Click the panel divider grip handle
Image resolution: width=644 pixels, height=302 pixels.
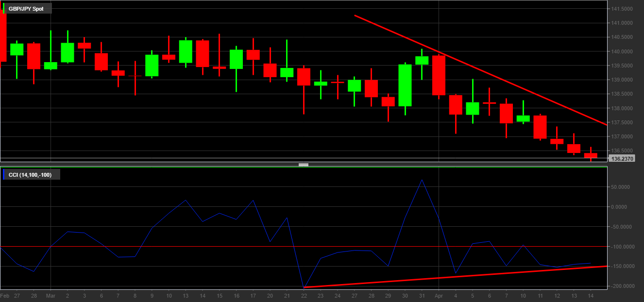click(304, 165)
